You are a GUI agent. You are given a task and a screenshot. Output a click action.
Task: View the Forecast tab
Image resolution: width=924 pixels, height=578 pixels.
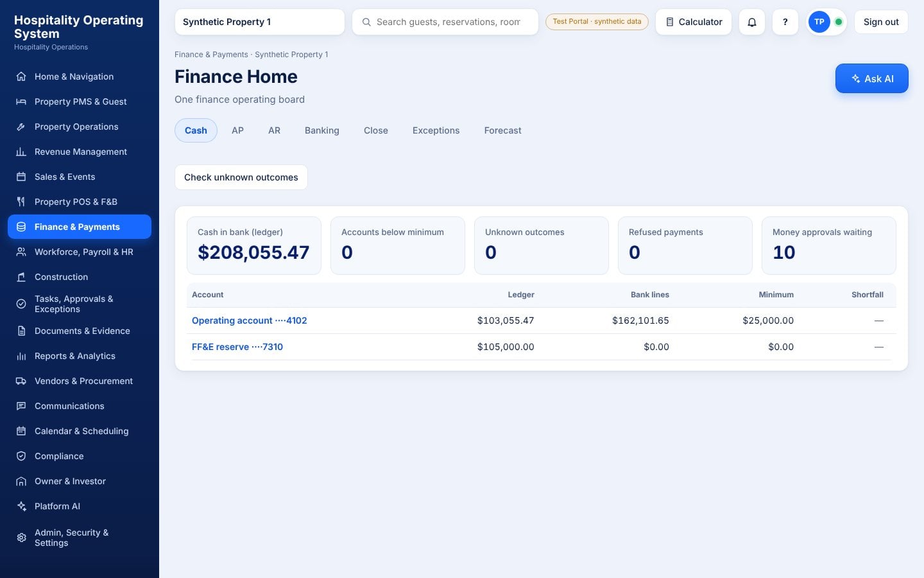(503, 130)
